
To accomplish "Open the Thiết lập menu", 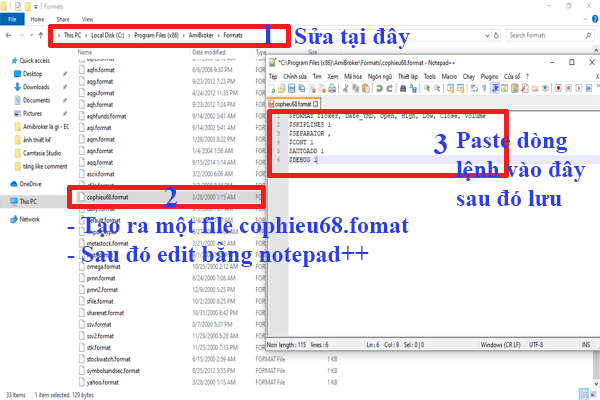I will (x=408, y=77).
